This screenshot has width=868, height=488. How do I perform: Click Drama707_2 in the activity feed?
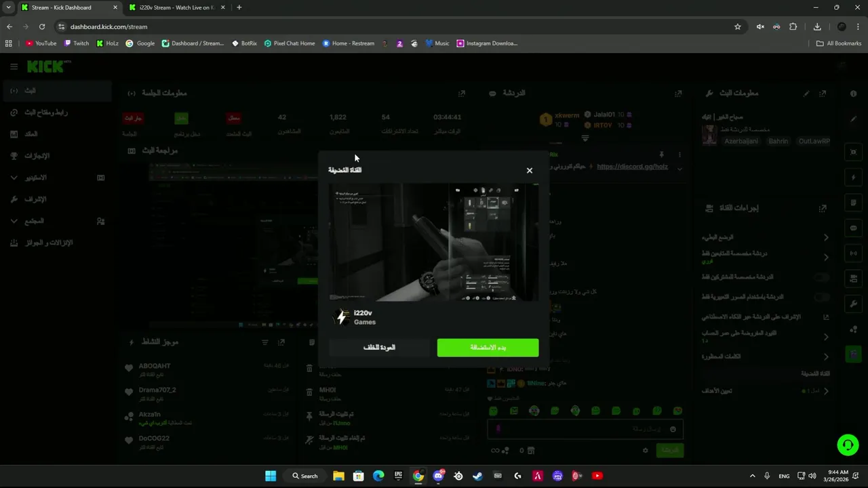(157, 390)
